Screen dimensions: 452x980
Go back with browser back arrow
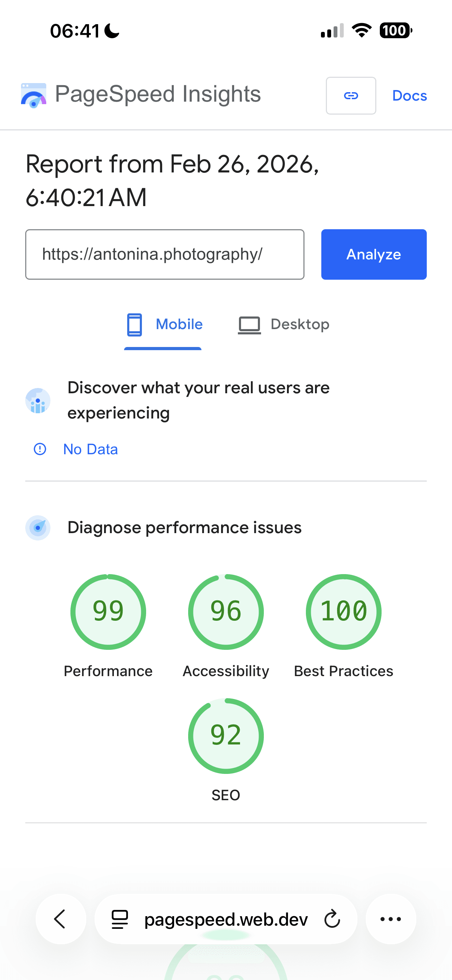point(61,919)
